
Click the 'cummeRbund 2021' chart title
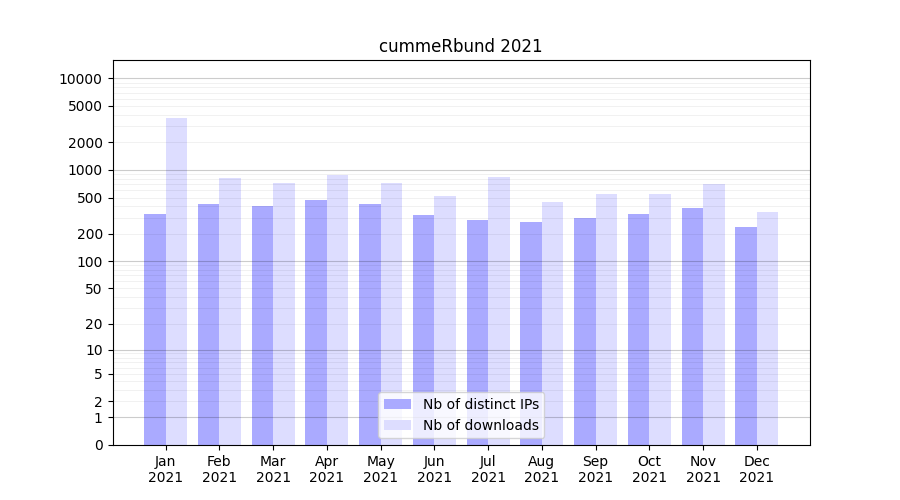[x=460, y=46]
